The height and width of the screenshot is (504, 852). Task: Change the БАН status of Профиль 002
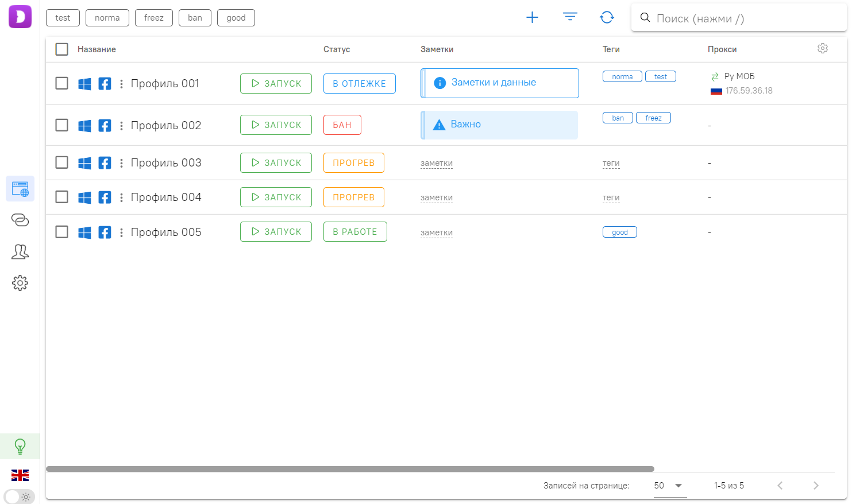pyautogui.click(x=342, y=125)
